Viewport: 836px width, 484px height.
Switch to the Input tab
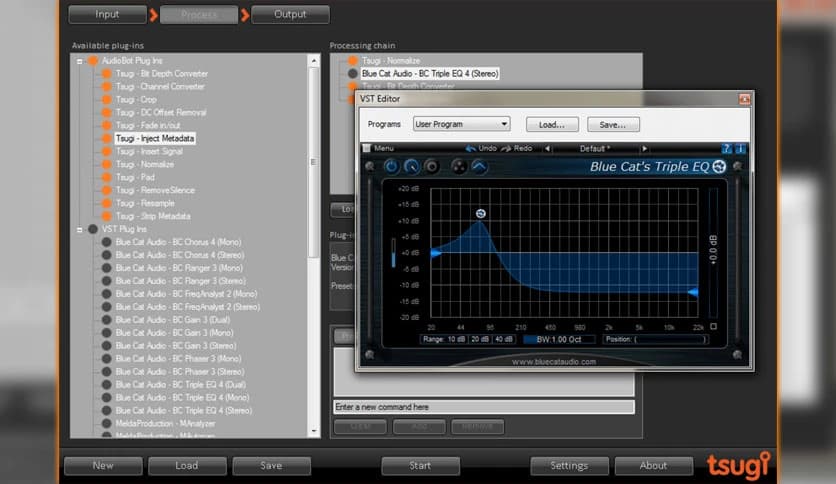tap(107, 14)
